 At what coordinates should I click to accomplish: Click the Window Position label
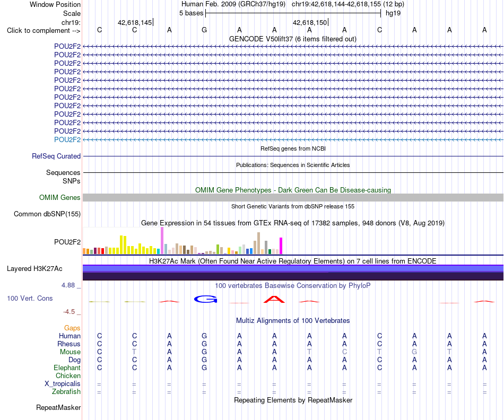[55, 4]
